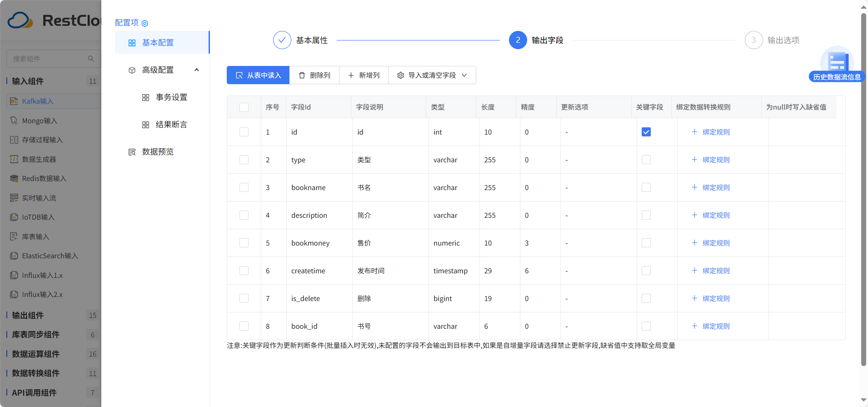Click the 历史数据流信息 floating icon
The image size is (868, 407).
point(837,64)
